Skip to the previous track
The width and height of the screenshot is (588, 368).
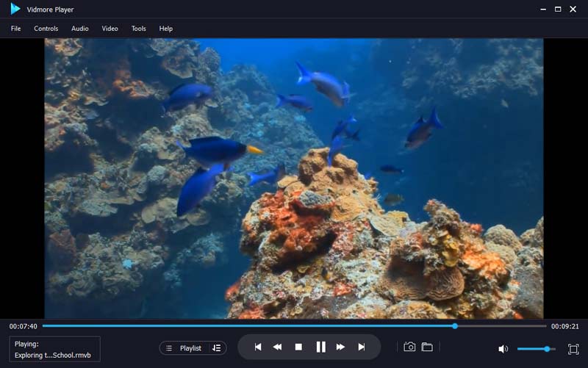(258, 347)
